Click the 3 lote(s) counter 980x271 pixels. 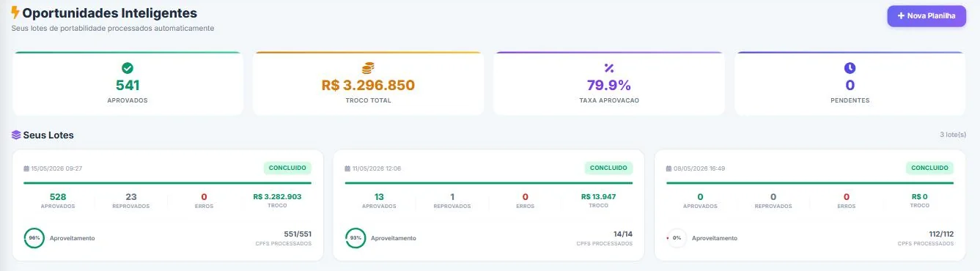pos(953,135)
